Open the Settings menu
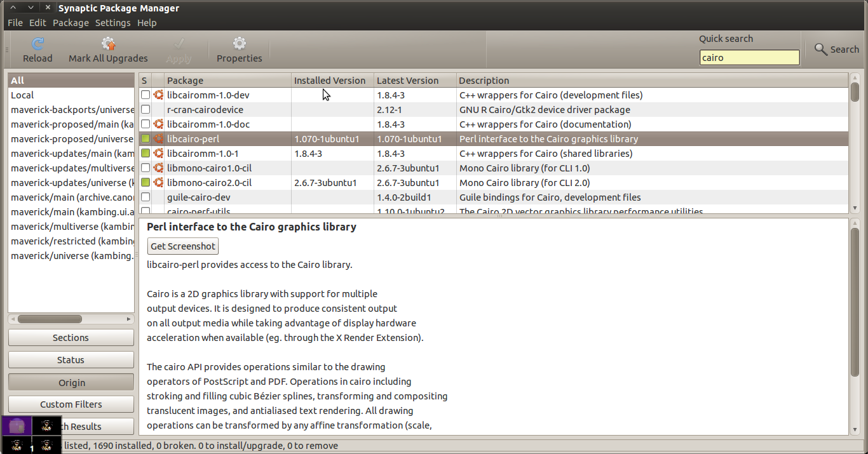The height and width of the screenshot is (454, 868). [112, 23]
